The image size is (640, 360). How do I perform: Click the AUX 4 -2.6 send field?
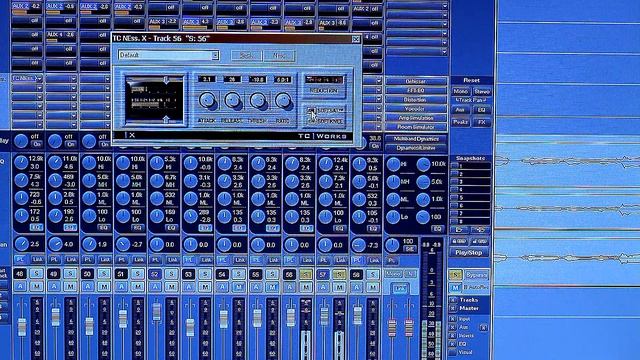pyautogui.click(x=60, y=36)
